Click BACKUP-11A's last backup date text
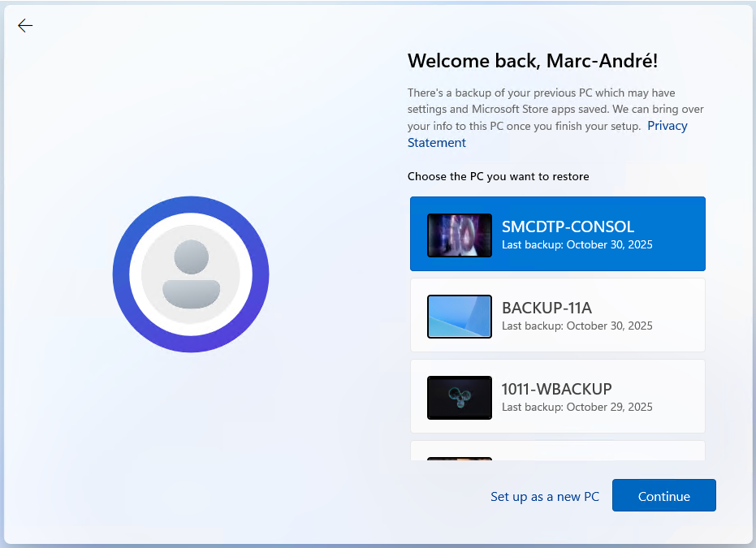The height and width of the screenshot is (548, 756). [x=577, y=326]
